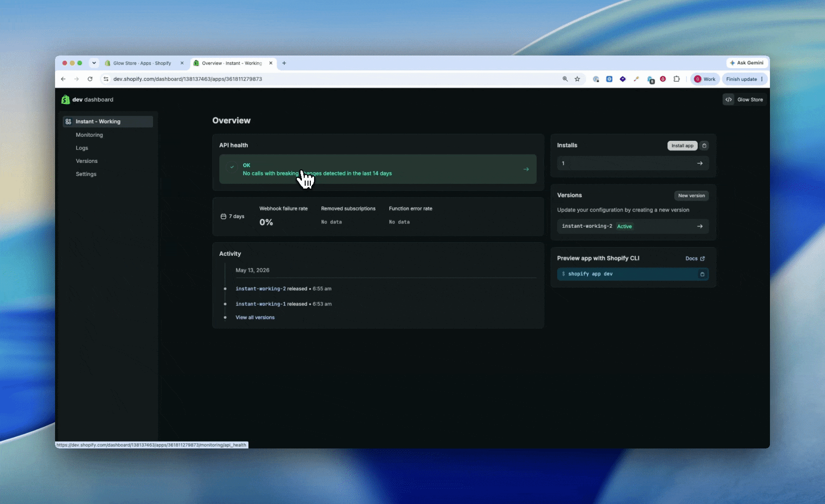Click the blue square extension icon
This screenshot has width=825, height=504.
609,79
